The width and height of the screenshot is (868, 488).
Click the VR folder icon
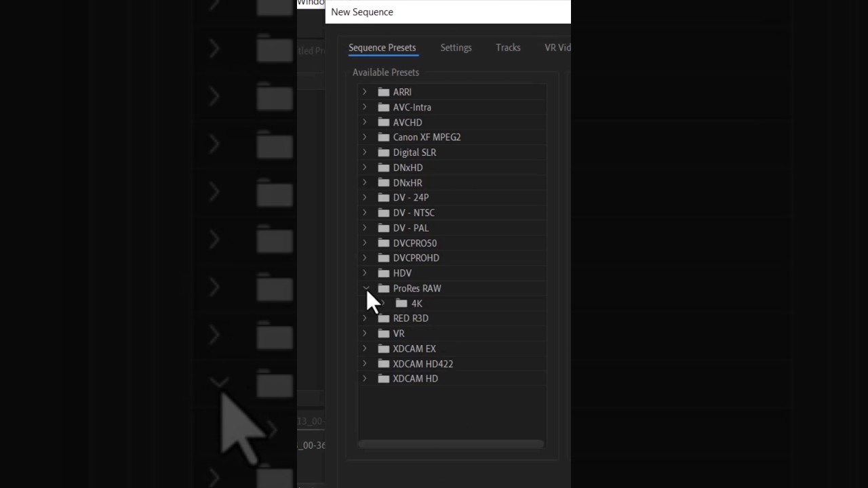[383, 333]
